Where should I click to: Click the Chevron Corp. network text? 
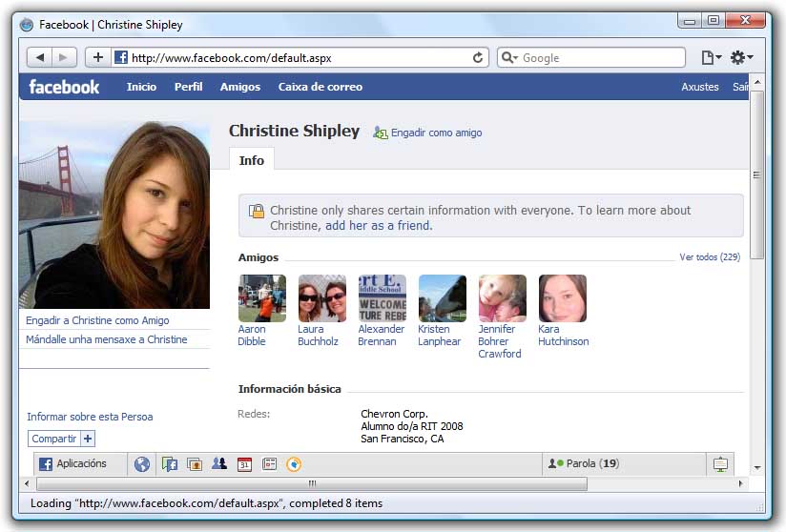[395, 415]
